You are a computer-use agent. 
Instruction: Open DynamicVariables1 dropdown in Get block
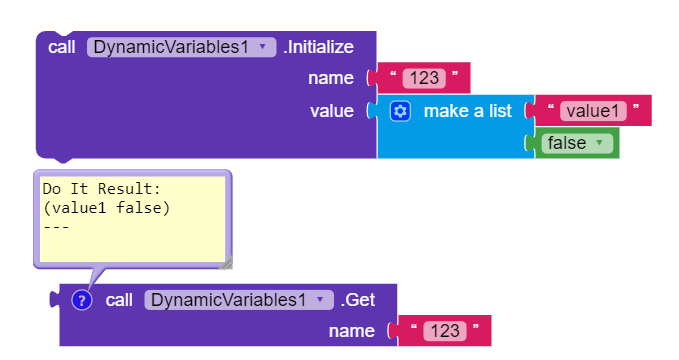point(239,300)
